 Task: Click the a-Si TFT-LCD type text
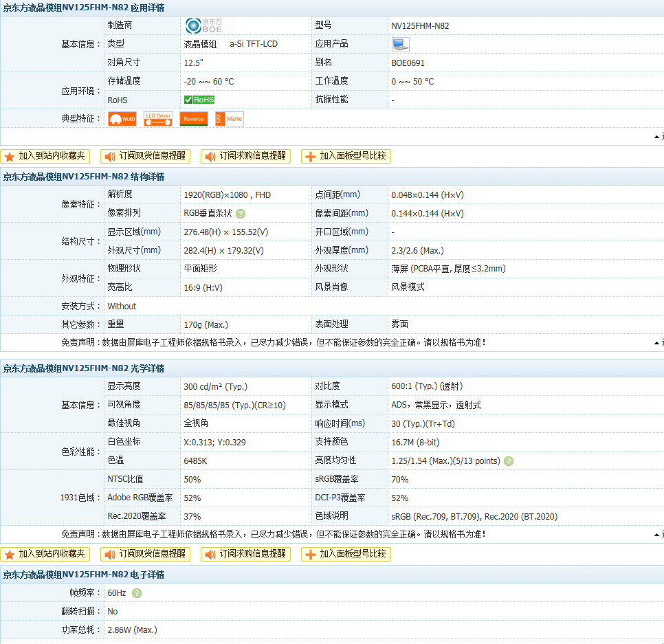[254, 44]
